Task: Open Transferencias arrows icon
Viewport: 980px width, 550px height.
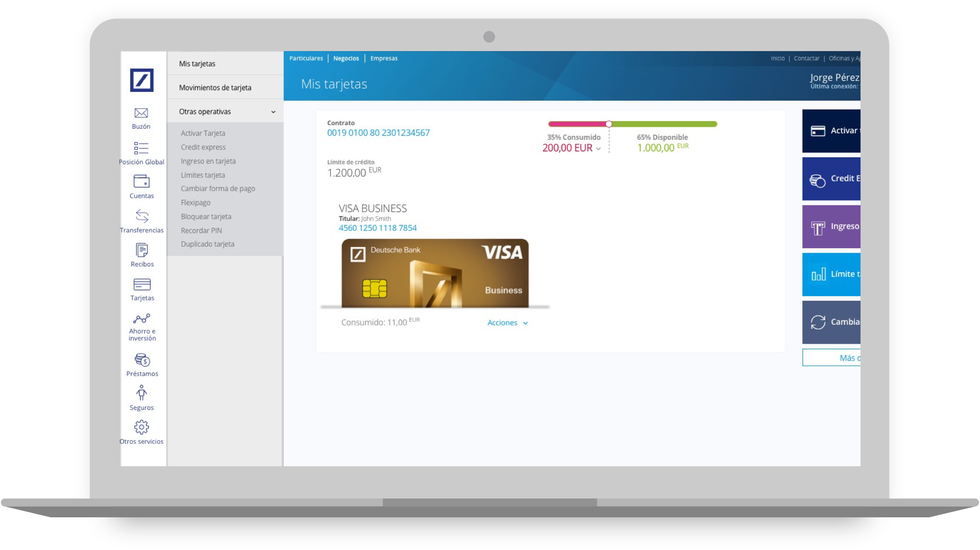Action: click(141, 217)
